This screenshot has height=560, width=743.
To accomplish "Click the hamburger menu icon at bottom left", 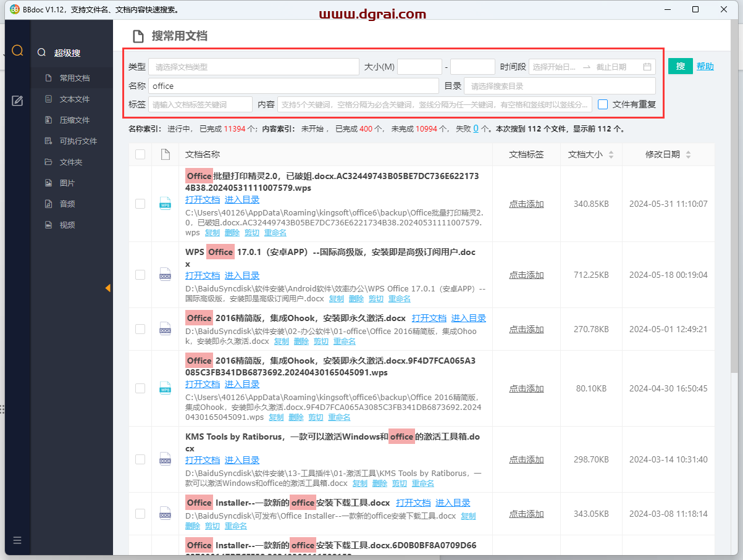I will pos(17,540).
